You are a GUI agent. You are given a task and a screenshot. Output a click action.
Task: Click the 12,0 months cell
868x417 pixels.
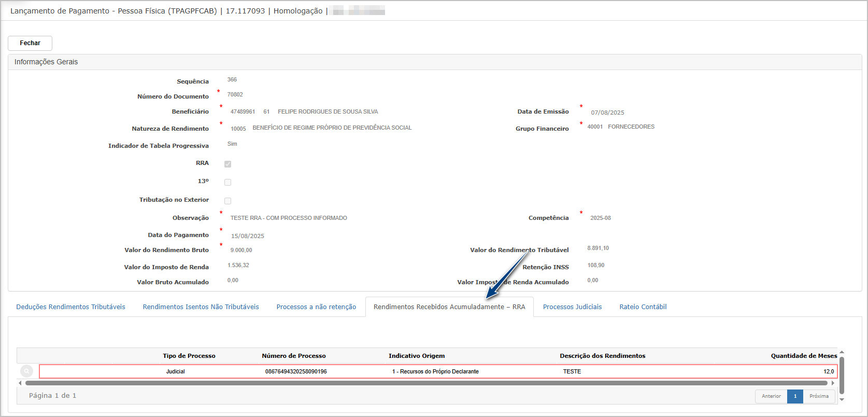tap(829, 371)
